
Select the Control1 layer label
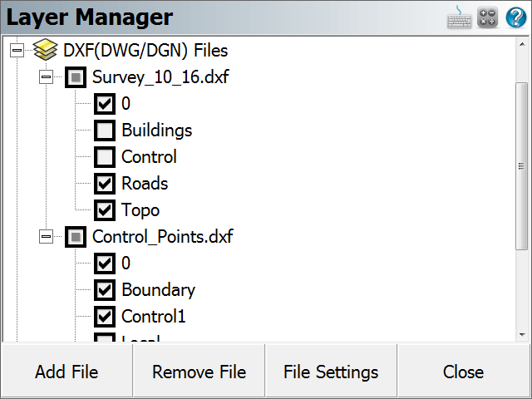(154, 316)
